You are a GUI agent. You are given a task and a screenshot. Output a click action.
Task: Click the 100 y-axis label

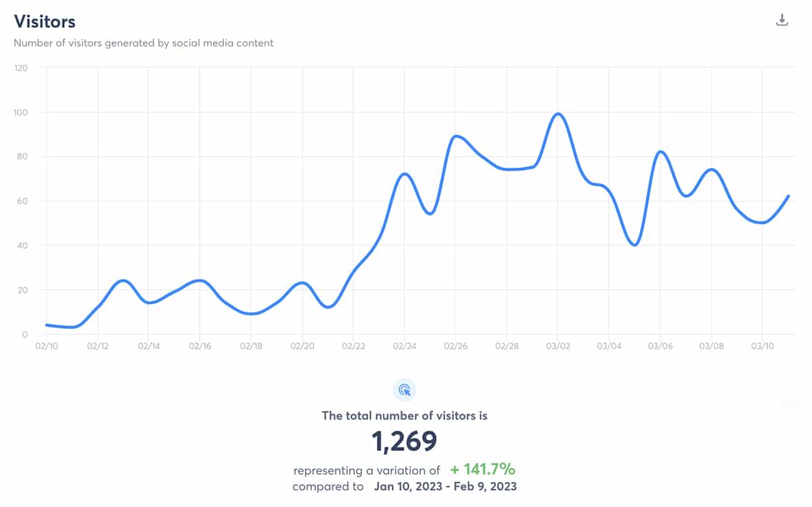pyautogui.click(x=21, y=112)
